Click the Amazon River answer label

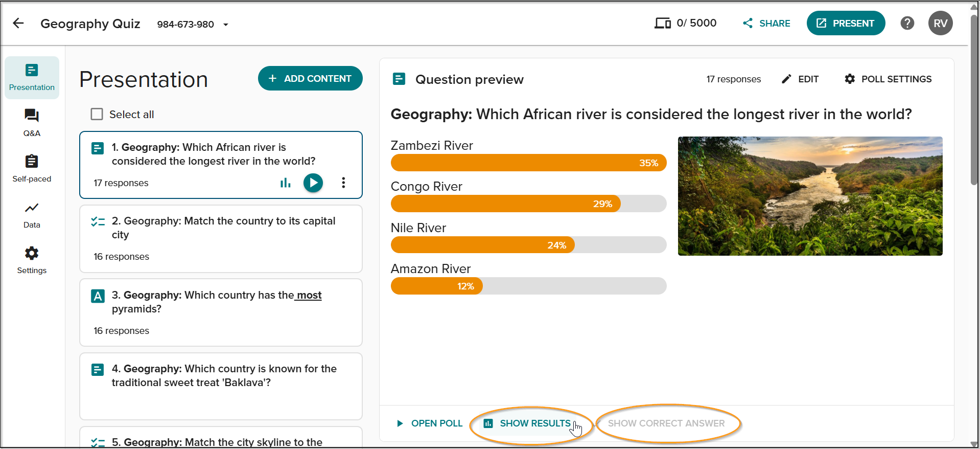(431, 269)
